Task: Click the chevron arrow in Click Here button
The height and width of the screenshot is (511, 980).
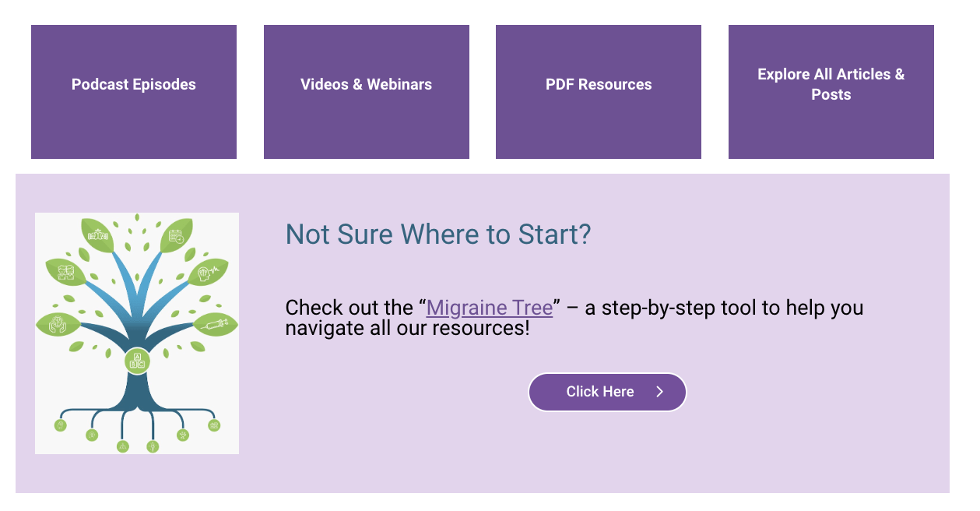Action: click(x=659, y=392)
